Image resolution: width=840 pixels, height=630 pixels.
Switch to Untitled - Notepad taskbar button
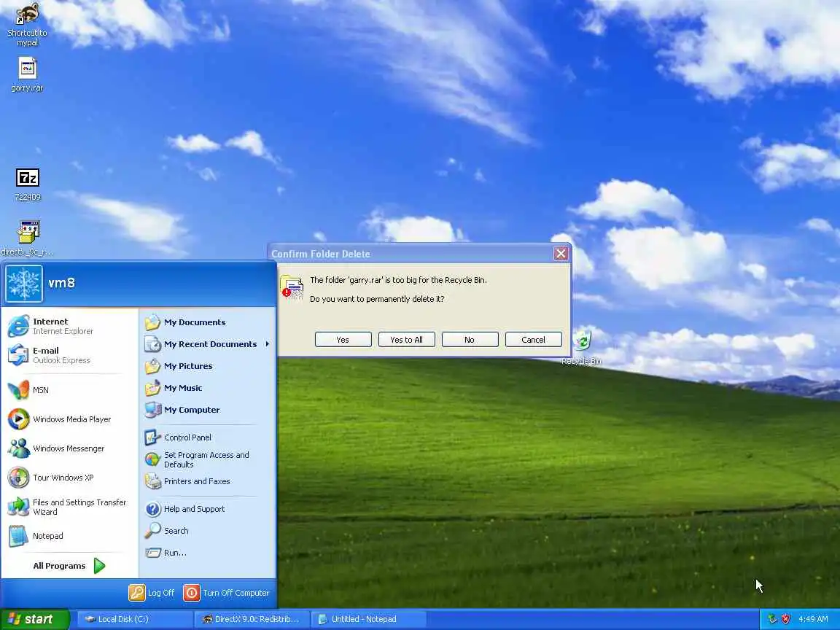tap(368, 619)
